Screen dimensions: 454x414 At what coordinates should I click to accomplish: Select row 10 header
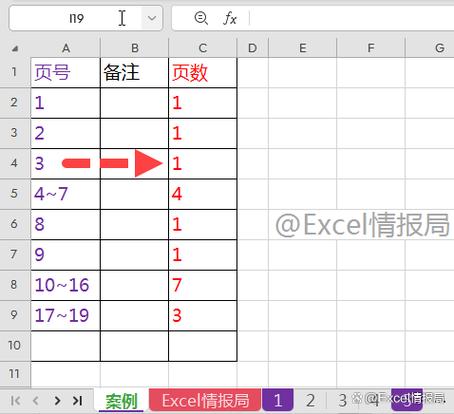pyautogui.click(x=15, y=346)
